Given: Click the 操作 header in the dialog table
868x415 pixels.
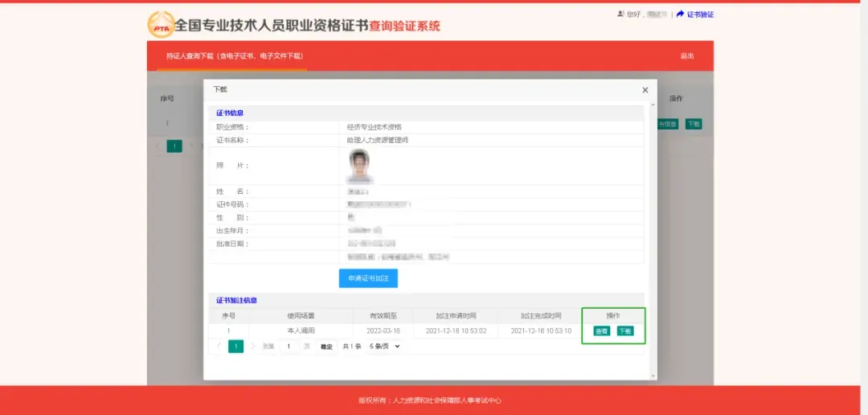Looking at the screenshot, I should click(612, 316).
